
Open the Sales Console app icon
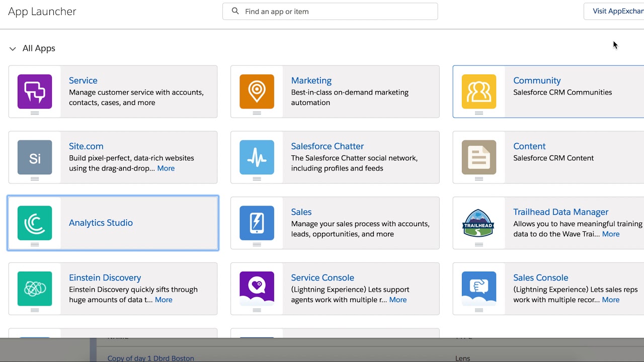click(479, 289)
